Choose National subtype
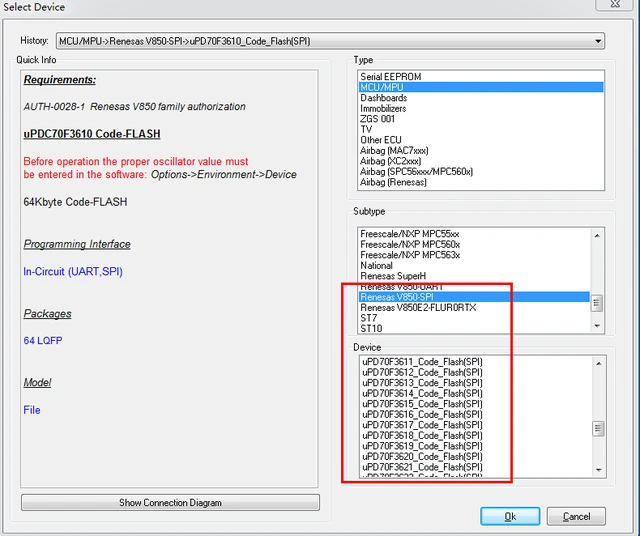Screen dimensions: 640x536 [474, 265]
